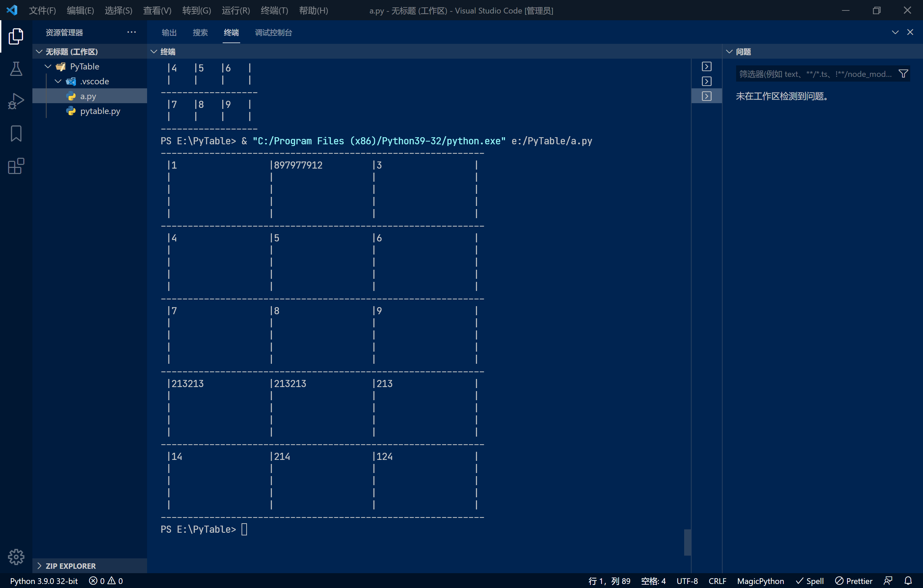This screenshot has height=588, width=923.
Task: Switch to the 调试控制台 tab
Action: coord(273,33)
